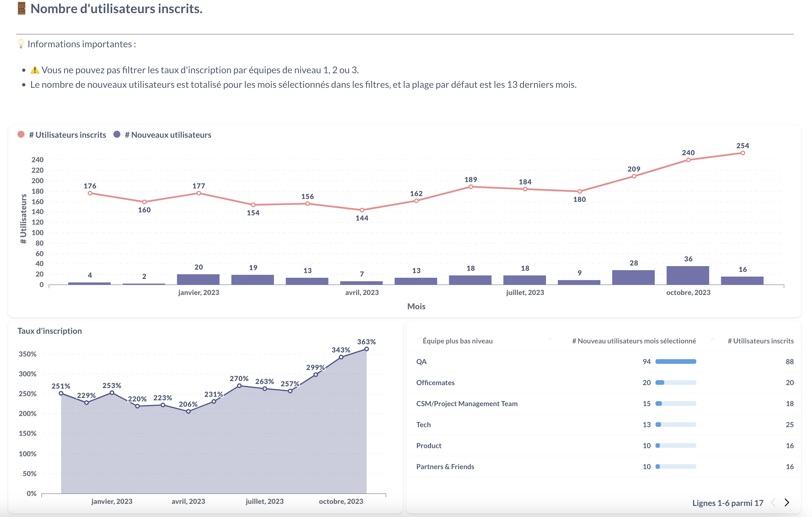The width and height of the screenshot is (812, 517).
Task: Toggle the Nouveaux utilisateurs legend series
Action: pyautogui.click(x=163, y=135)
